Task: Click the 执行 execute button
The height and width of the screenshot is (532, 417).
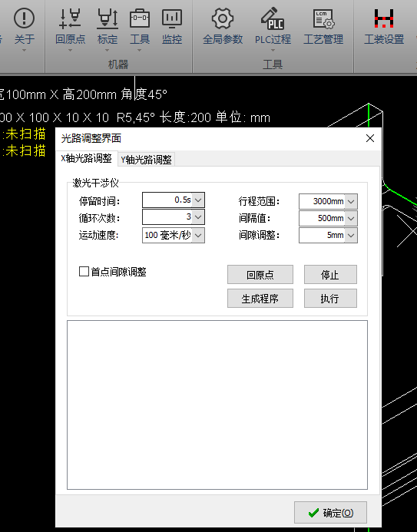Action: [330, 299]
